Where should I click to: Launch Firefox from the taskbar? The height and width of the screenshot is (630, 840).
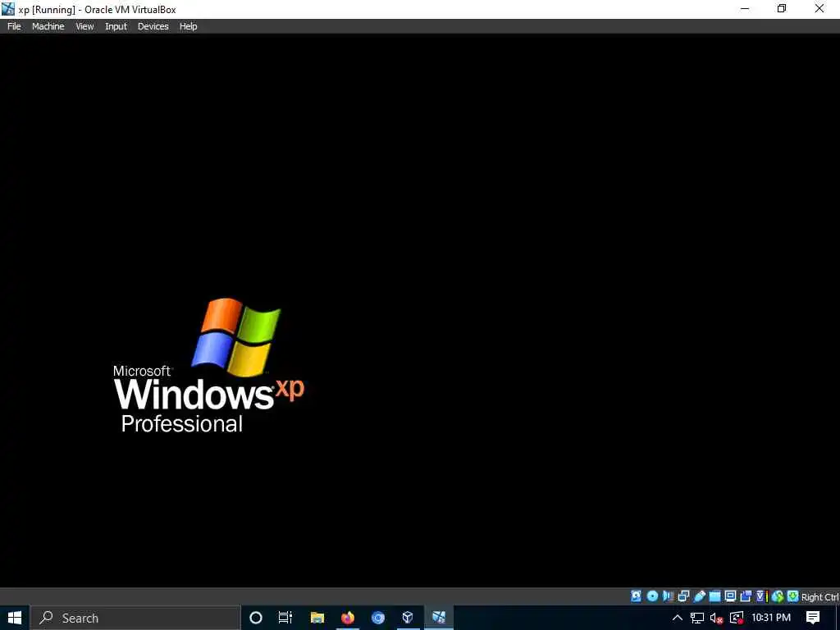[348, 618]
